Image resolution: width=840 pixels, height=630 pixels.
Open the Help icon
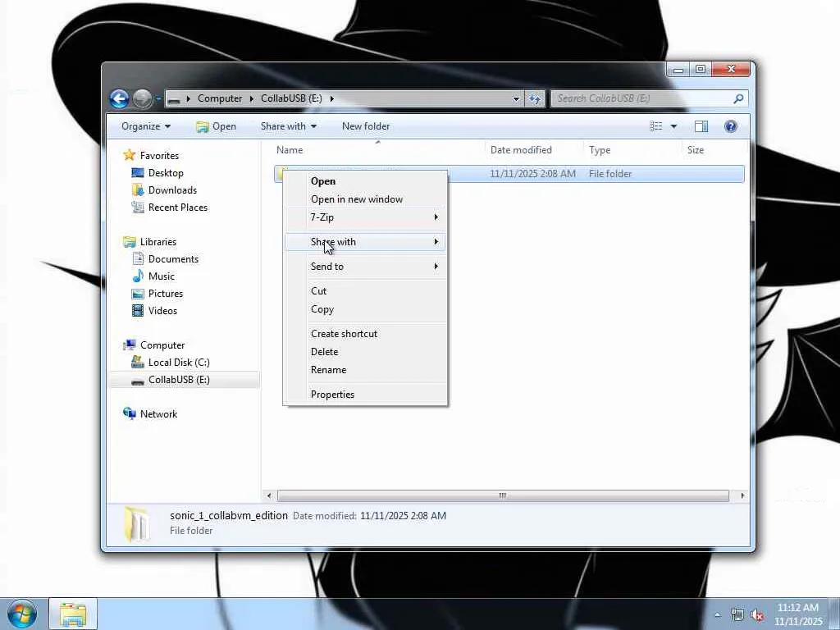[730, 126]
